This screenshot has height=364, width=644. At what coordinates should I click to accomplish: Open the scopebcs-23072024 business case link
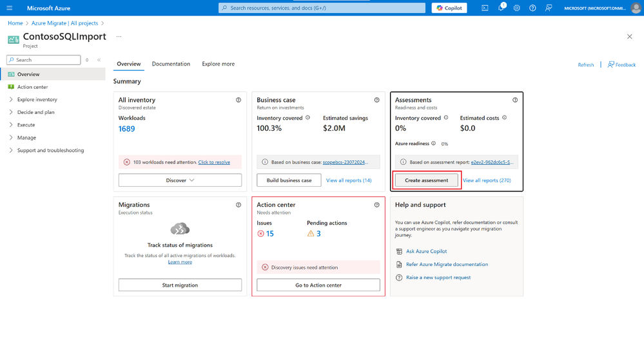pos(345,162)
